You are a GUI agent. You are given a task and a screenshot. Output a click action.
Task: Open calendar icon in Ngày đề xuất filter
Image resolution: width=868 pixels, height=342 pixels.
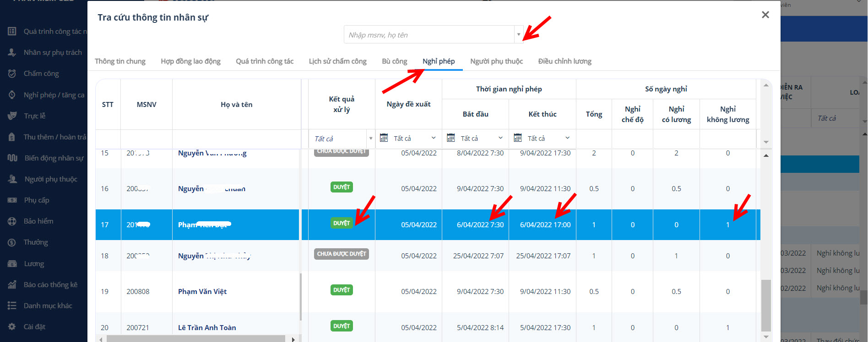pos(384,138)
